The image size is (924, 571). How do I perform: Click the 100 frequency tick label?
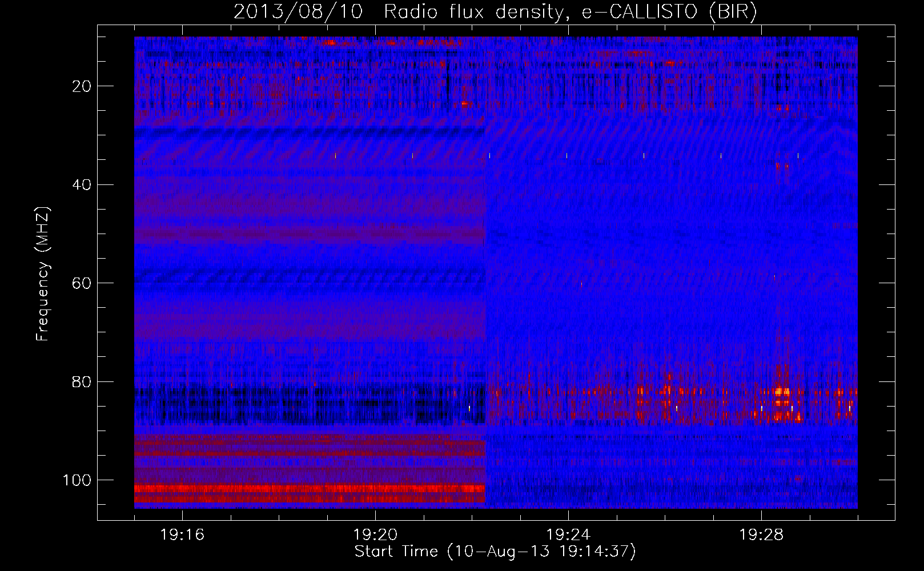click(x=77, y=480)
